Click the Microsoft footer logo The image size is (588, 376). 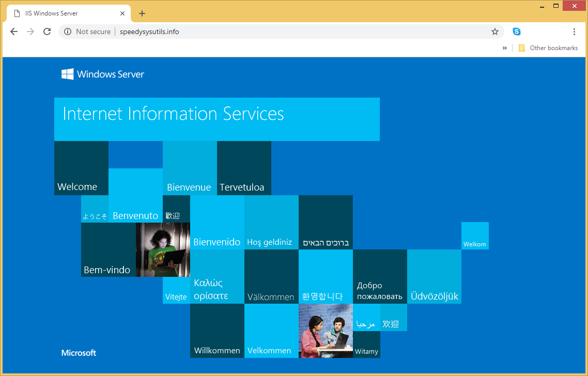79,353
